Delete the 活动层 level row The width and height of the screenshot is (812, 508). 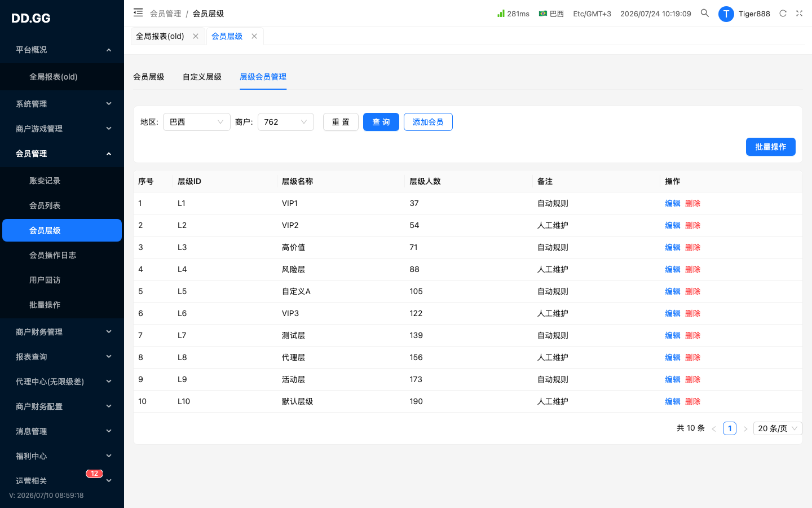point(693,379)
